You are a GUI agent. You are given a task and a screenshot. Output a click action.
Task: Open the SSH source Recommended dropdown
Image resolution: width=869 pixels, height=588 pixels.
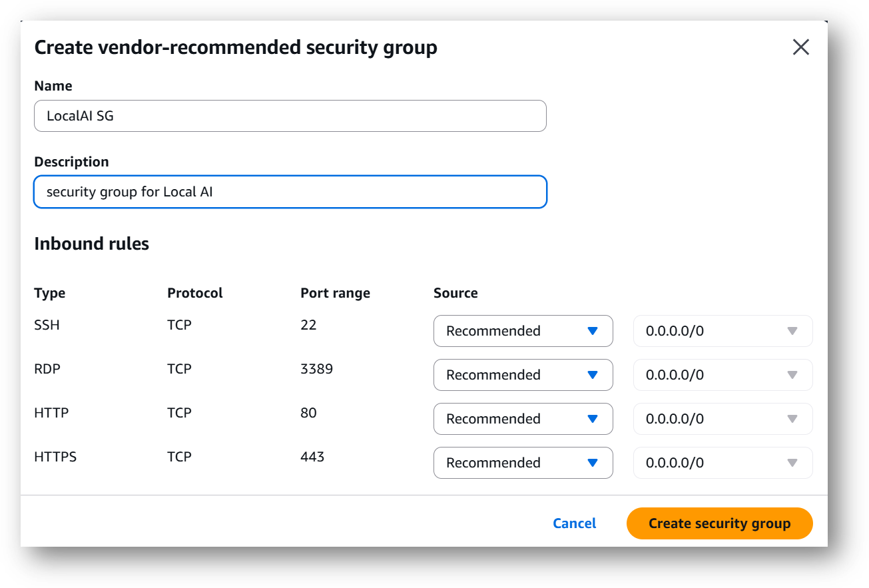tap(523, 331)
